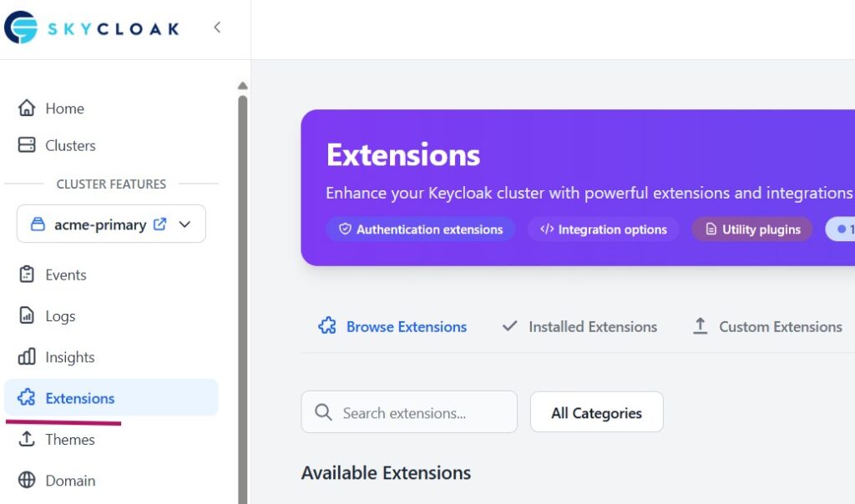The width and height of the screenshot is (855, 504).
Task: Switch to the Installed Extensions tab
Action: 579,327
